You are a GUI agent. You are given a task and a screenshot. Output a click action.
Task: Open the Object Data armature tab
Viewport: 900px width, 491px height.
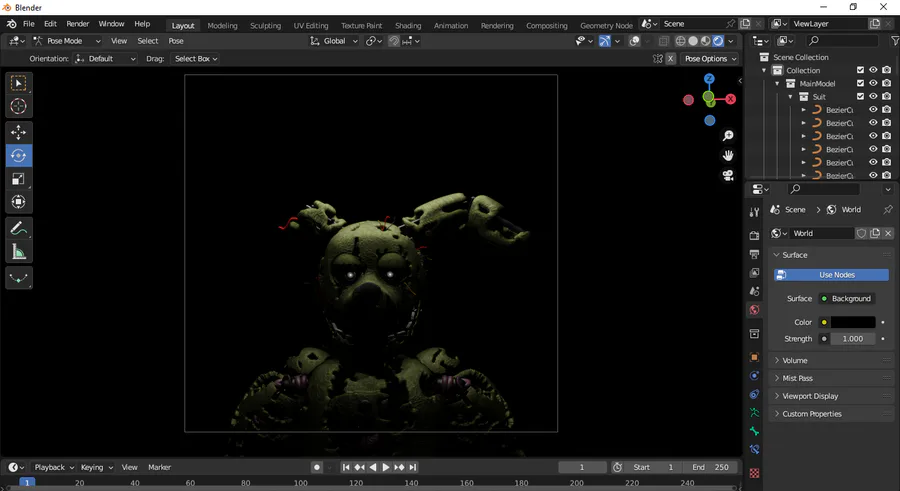pyautogui.click(x=754, y=413)
